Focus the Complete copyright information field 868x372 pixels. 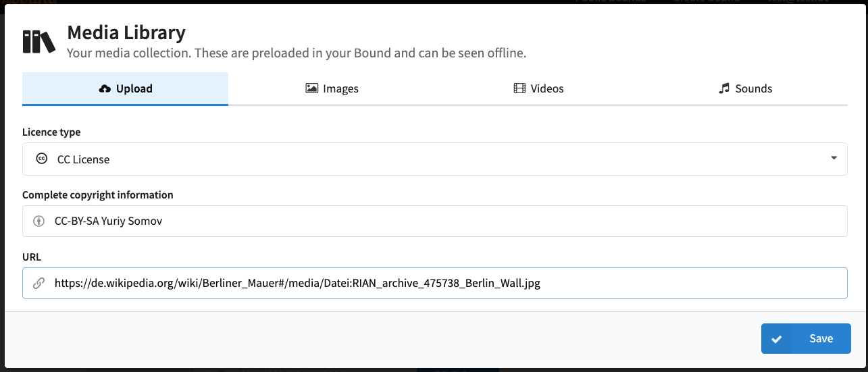[435, 221]
